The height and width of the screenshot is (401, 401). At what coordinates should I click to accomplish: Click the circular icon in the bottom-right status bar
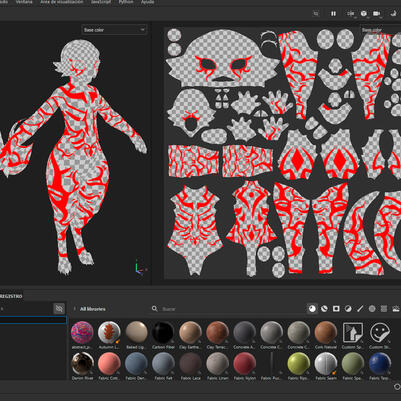(397, 387)
